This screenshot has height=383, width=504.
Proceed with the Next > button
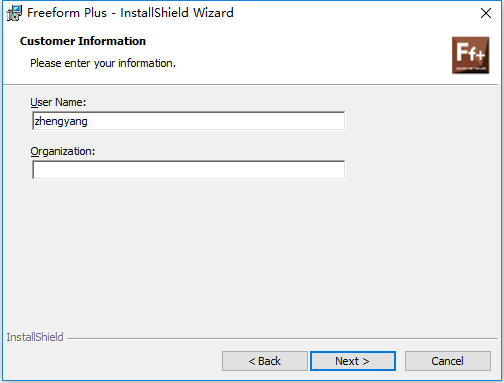[353, 361]
